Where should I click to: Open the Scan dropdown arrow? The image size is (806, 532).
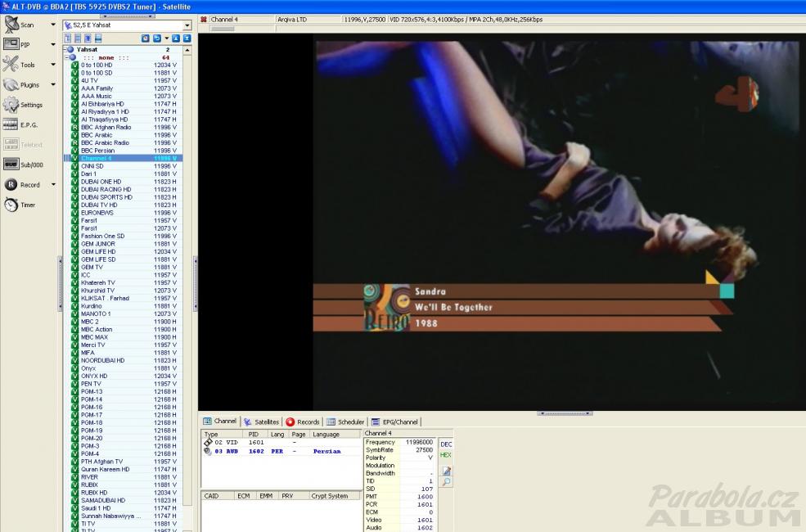(x=53, y=25)
